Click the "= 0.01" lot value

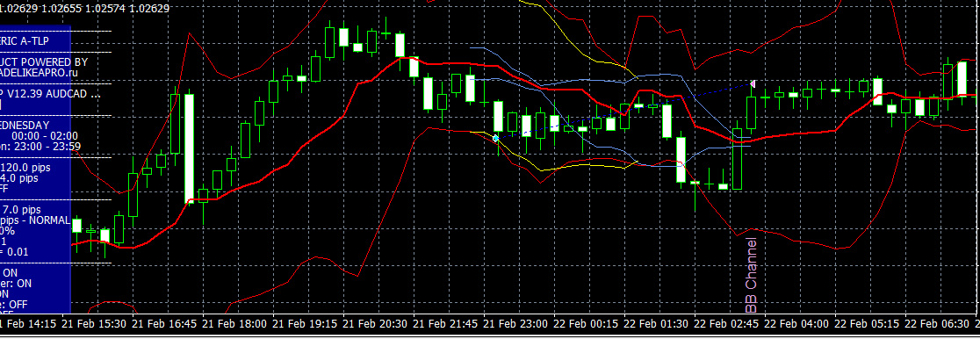14,251
